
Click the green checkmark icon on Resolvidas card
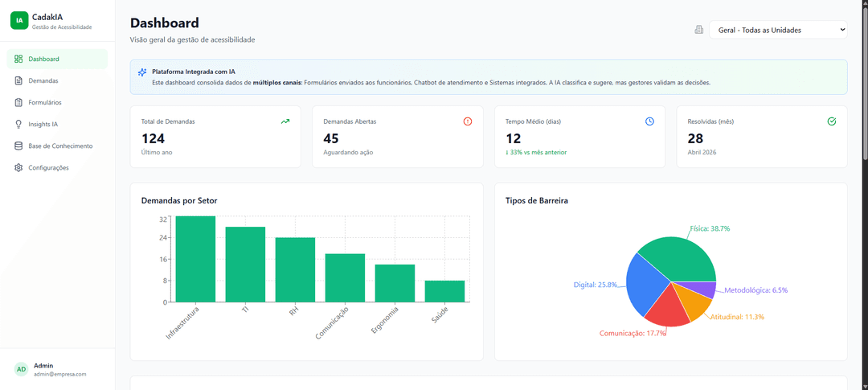coord(832,121)
